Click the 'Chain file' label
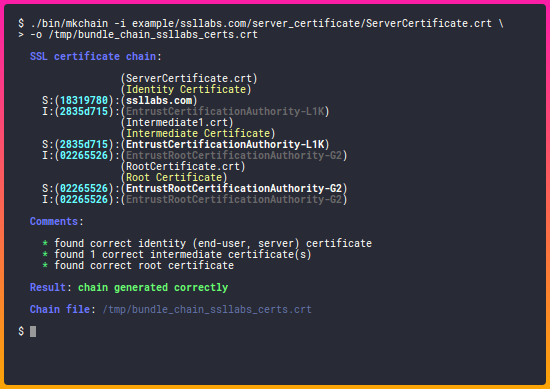Viewport: 550px width, 389px height. pyautogui.click(x=60, y=309)
